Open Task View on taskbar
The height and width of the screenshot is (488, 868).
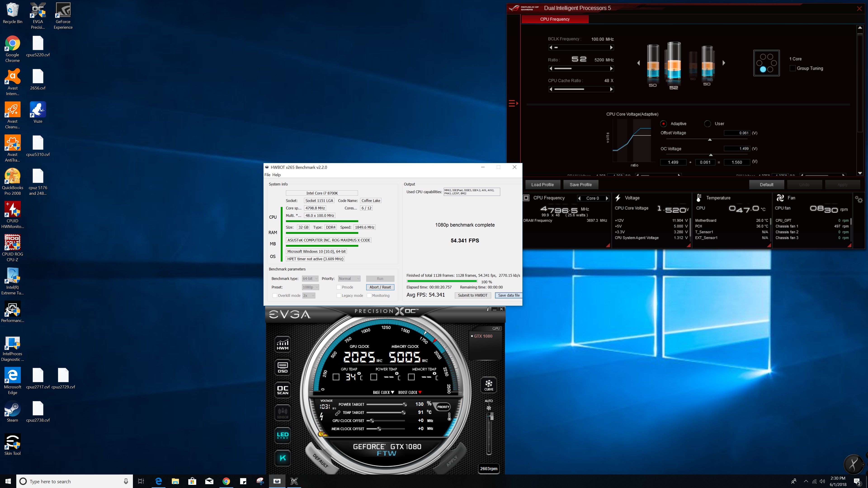pyautogui.click(x=141, y=481)
